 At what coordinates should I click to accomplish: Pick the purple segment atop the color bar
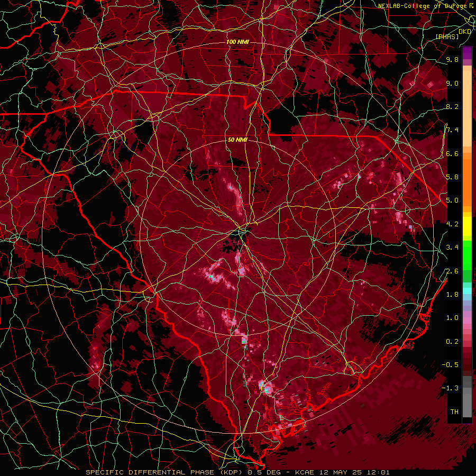coord(467,53)
